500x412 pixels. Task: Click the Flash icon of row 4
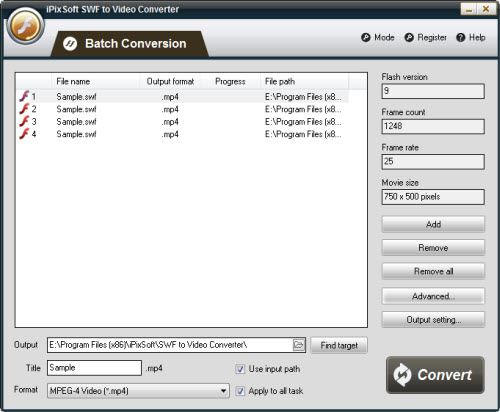click(24, 134)
